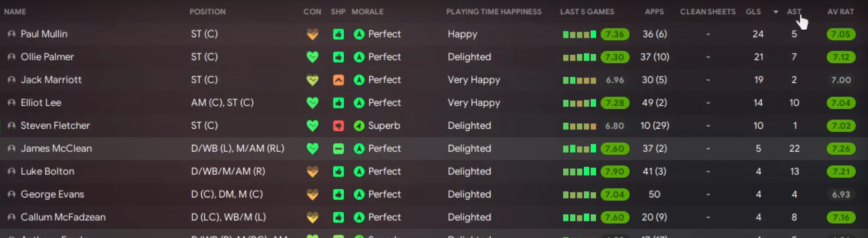The width and height of the screenshot is (868, 238).
Task: Click Steven Fletcher's red shape icon
Action: 338,126
